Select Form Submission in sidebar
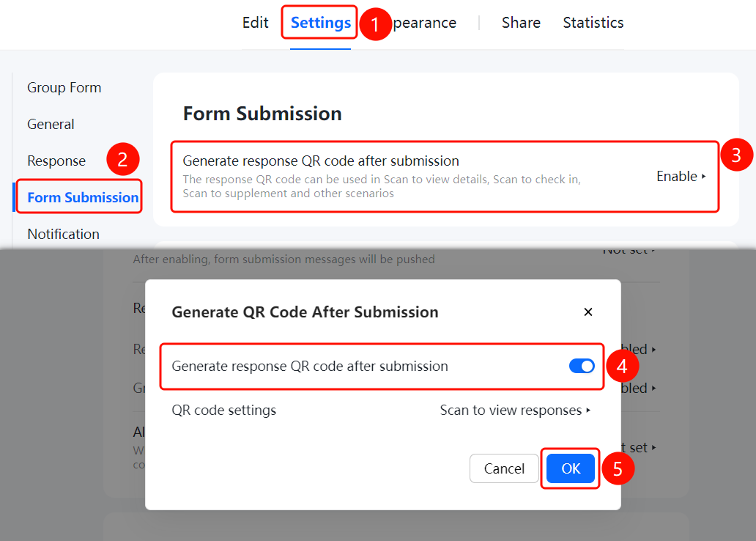The width and height of the screenshot is (756, 541). click(83, 197)
